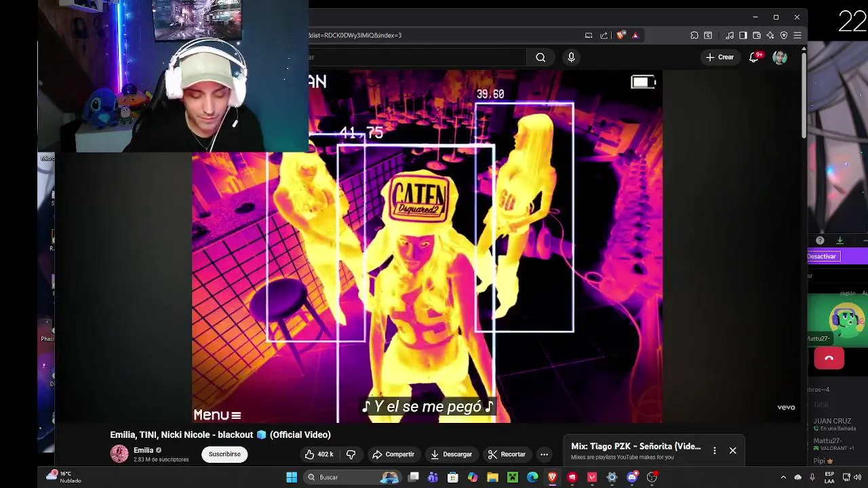Click the video title Emilia, TINI, Nicki Nicole - blackout
The height and width of the screenshot is (488, 868).
[220, 434]
